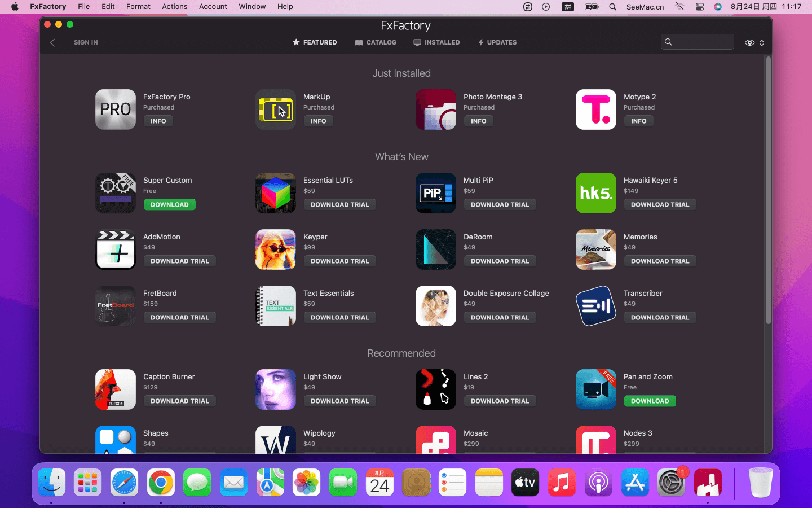Open the Photo Montage 3 icon

[436, 110]
